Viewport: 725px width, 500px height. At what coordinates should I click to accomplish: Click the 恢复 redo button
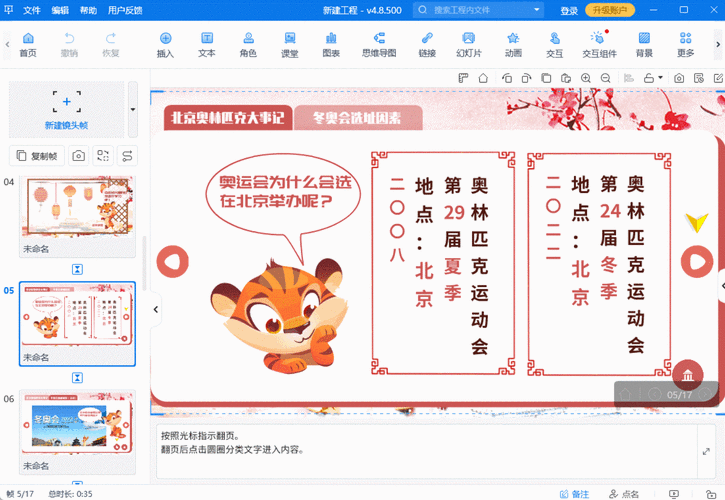coord(111,45)
